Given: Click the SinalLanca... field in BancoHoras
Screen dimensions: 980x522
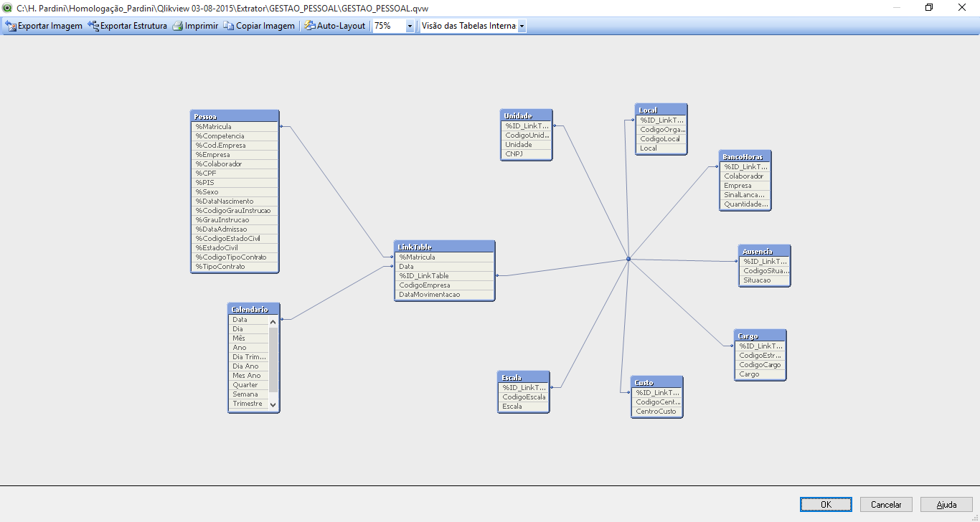Looking at the screenshot, I should pos(745,194).
